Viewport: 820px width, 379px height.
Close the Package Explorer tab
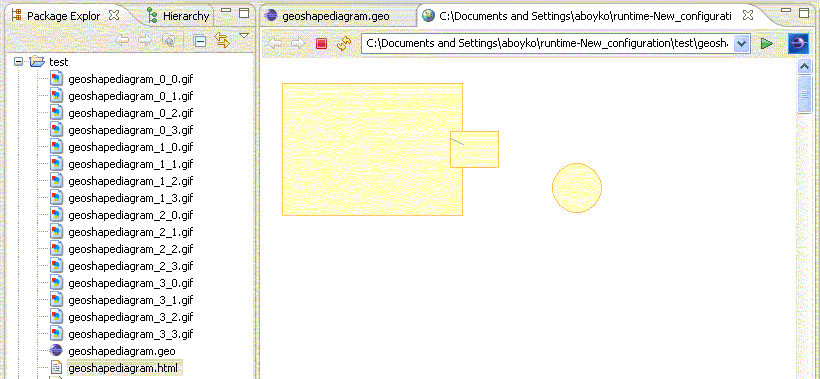pyautogui.click(x=113, y=15)
